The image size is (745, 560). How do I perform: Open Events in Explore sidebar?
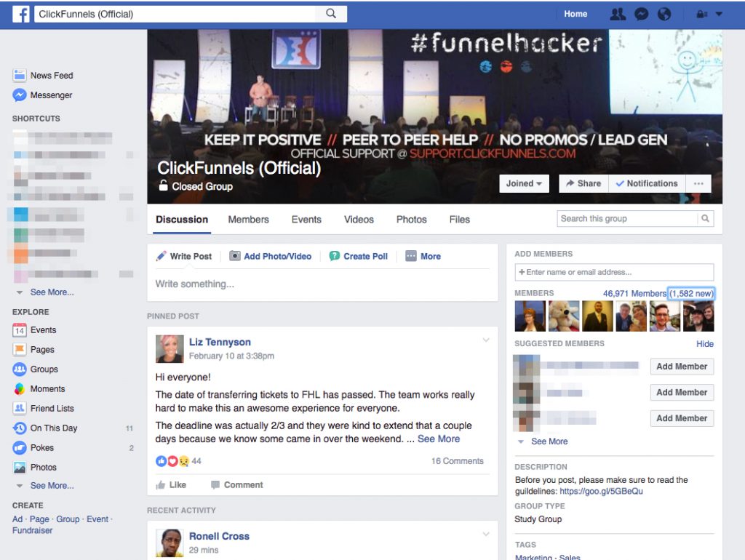point(43,330)
